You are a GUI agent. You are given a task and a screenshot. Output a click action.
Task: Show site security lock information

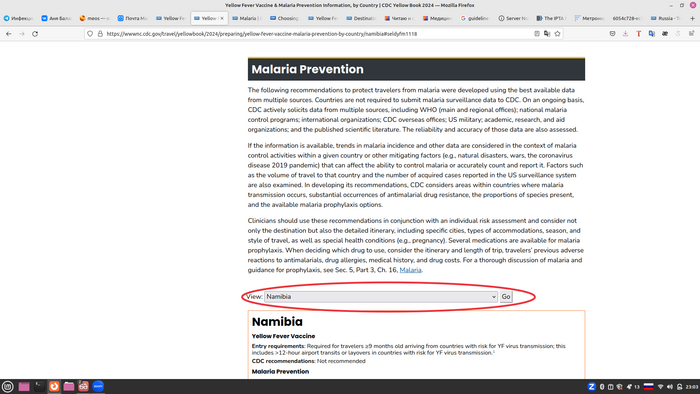click(x=100, y=34)
